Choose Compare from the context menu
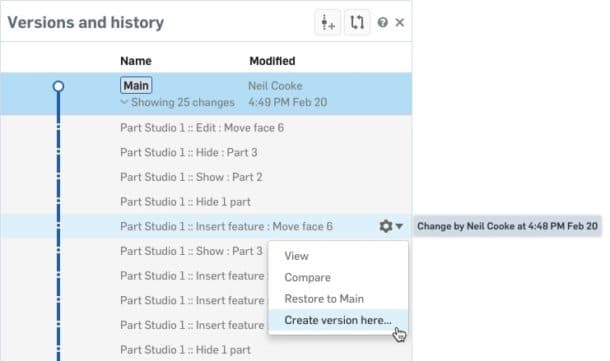Screen dimensions: 610x361 tap(308, 277)
